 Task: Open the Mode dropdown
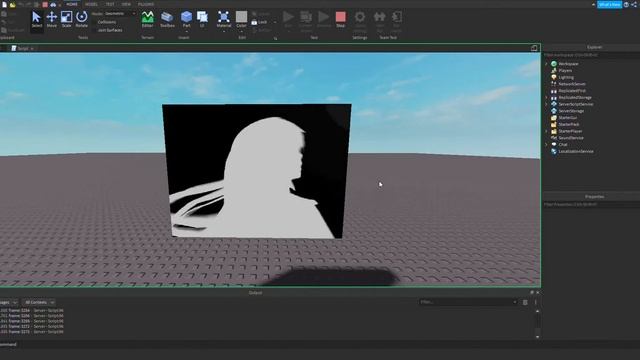coord(120,13)
